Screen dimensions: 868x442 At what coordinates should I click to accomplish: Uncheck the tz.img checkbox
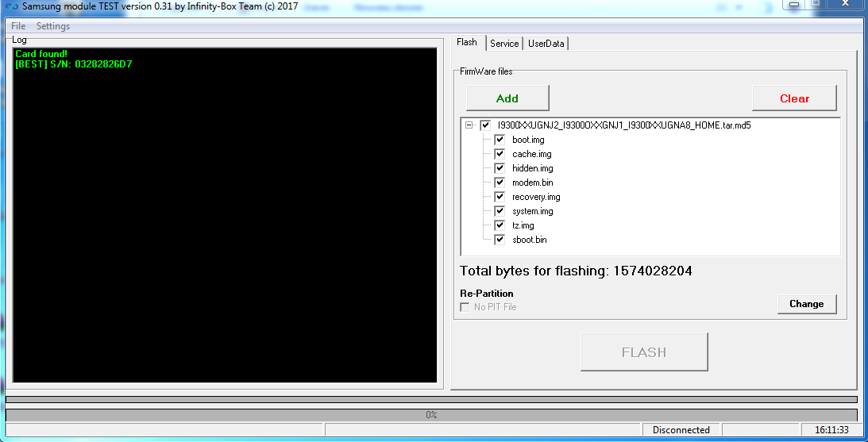500,225
